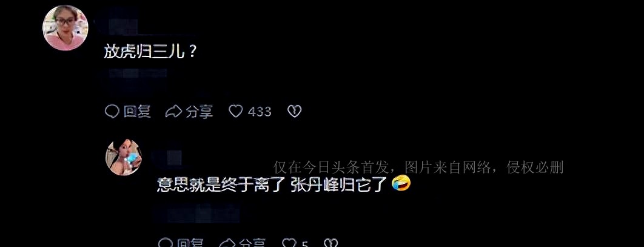Select the comment text 放虎归三儿？

tap(150, 53)
